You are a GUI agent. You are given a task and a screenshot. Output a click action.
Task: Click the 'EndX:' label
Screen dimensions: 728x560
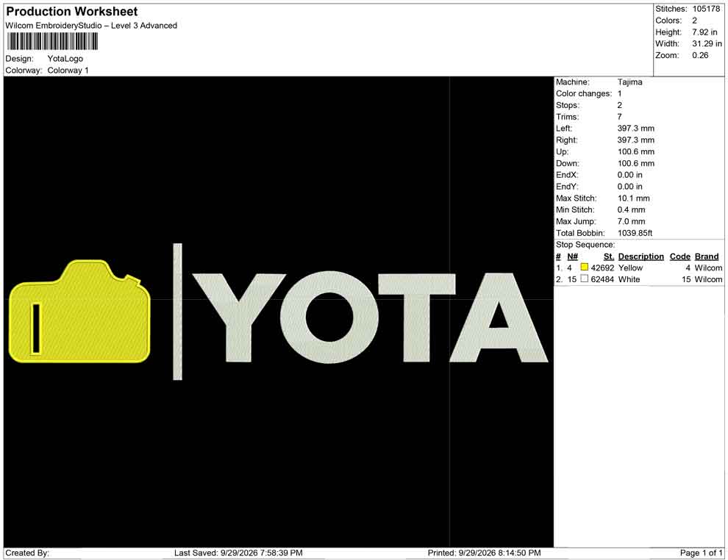[x=568, y=175]
